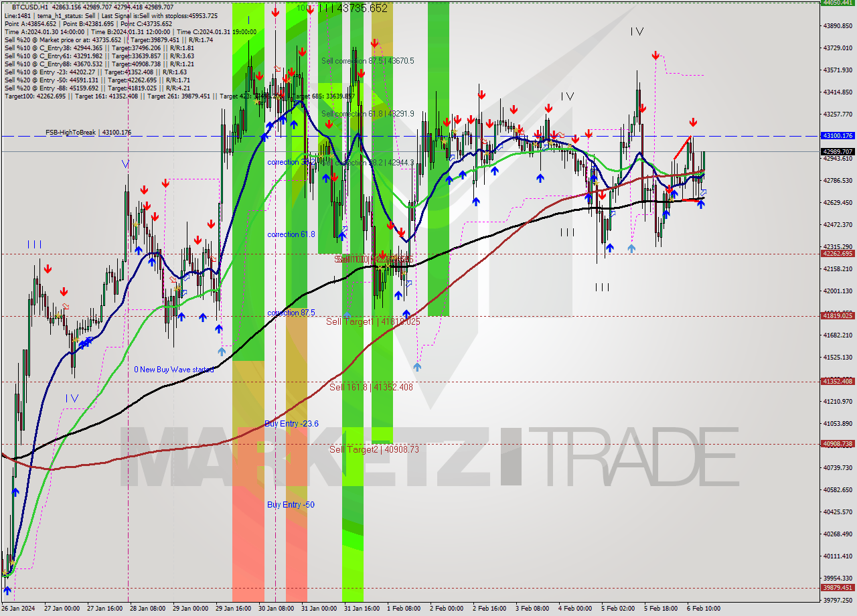This screenshot has width=857, height=616.
Task: Select the red 41352.408 price tag
Action: [838, 381]
